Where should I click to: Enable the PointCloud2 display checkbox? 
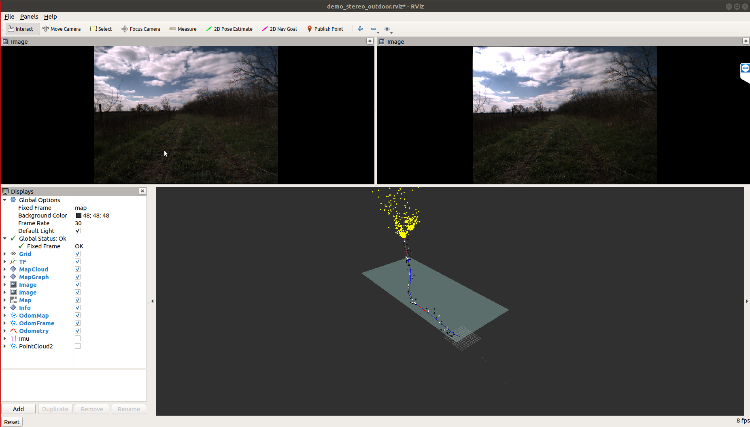(x=78, y=346)
